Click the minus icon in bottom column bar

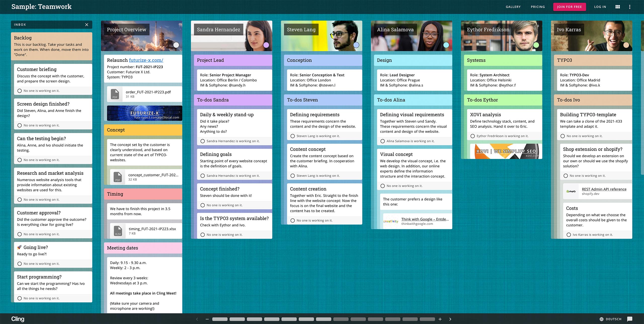207,319
